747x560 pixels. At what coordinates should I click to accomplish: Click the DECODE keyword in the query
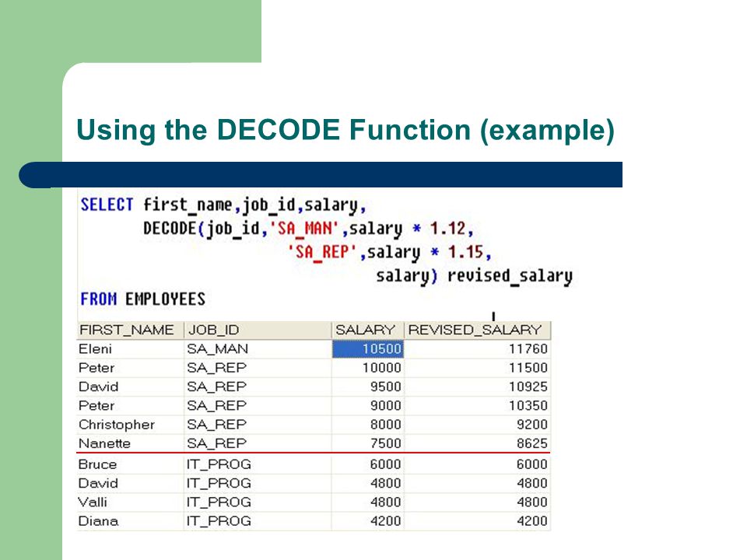(170, 229)
